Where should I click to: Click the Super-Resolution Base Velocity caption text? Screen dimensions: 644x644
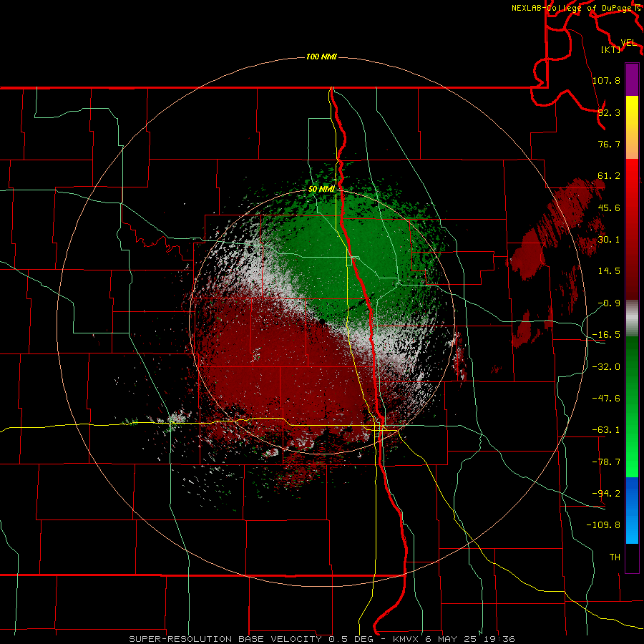tap(321, 639)
